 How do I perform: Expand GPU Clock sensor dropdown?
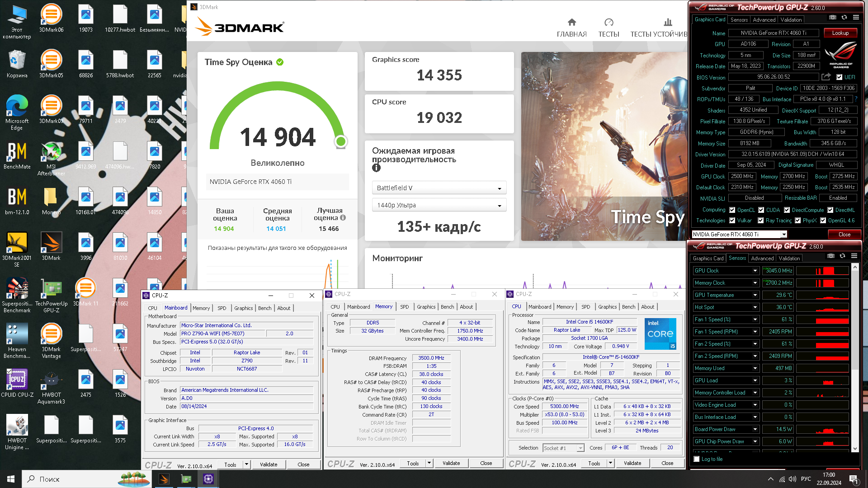point(755,271)
